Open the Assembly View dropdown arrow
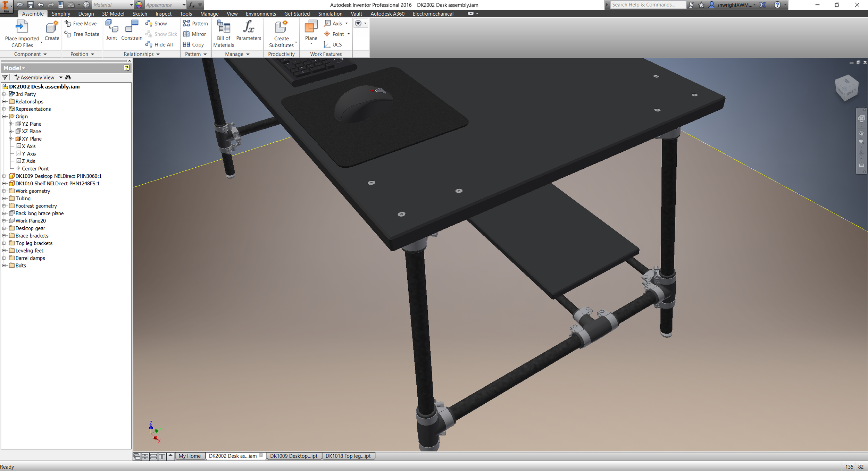The height and width of the screenshot is (471, 868). click(61, 77)
